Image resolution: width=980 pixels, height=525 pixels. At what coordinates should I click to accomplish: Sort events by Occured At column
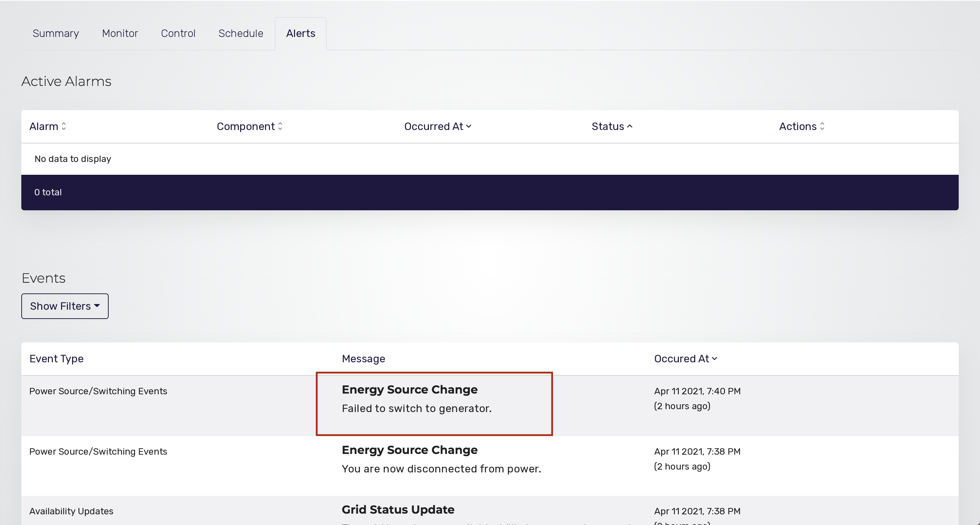pyautogui.click(x=686, y=359)
